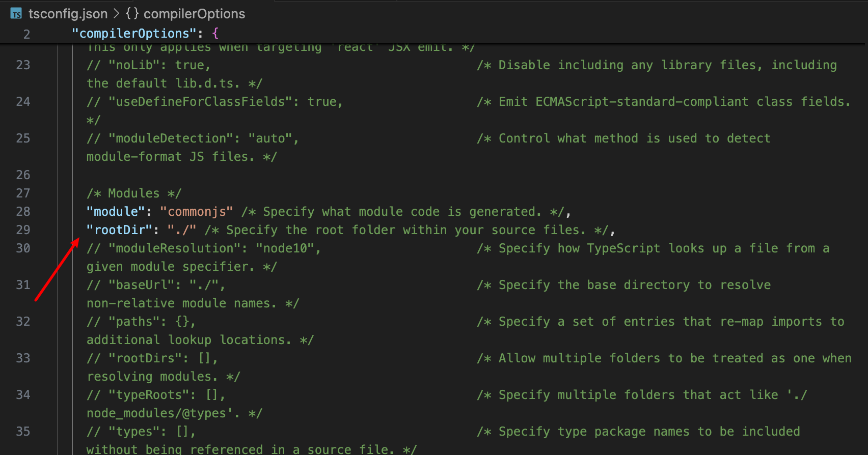Click the TypeScript file icon in the breadcrumb
Screen dimensions: 868x455
click(x=15, y=14)
